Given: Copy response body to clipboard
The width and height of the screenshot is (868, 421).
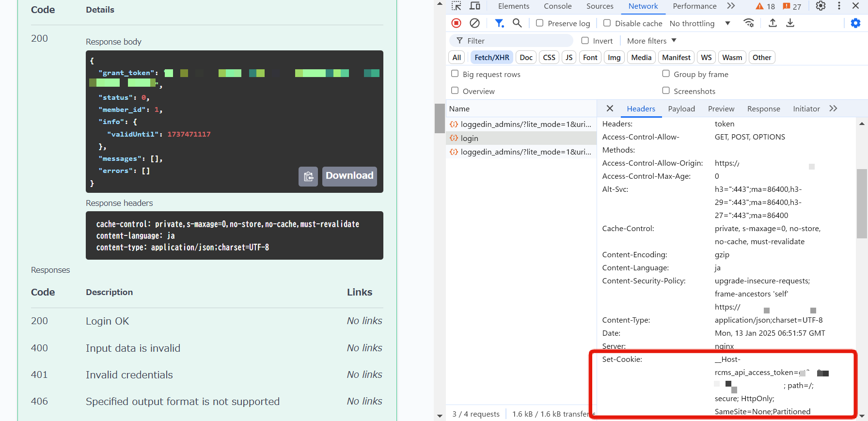Looking at the screenshot, I should 308,176.
